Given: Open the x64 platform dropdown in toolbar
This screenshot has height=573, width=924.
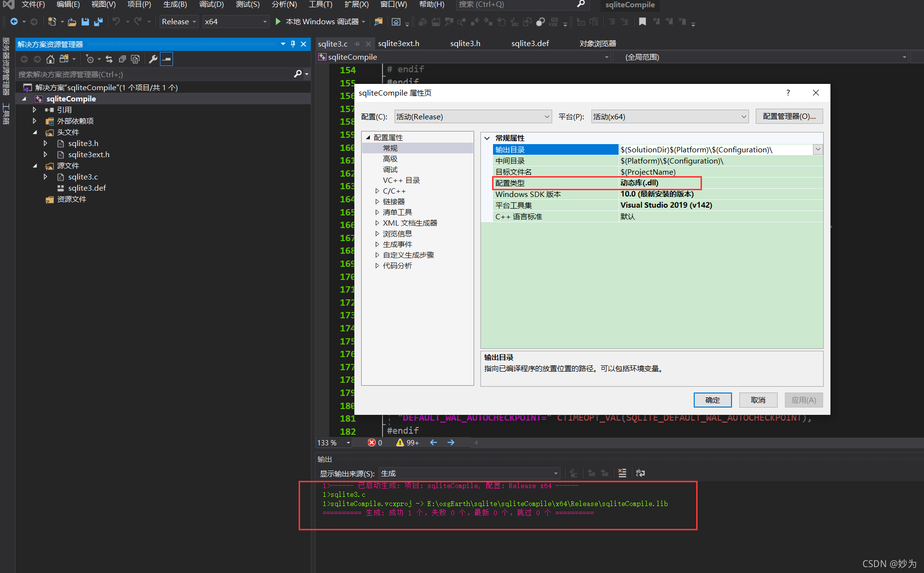Looking at the screenshot, I should click(236, 21).
